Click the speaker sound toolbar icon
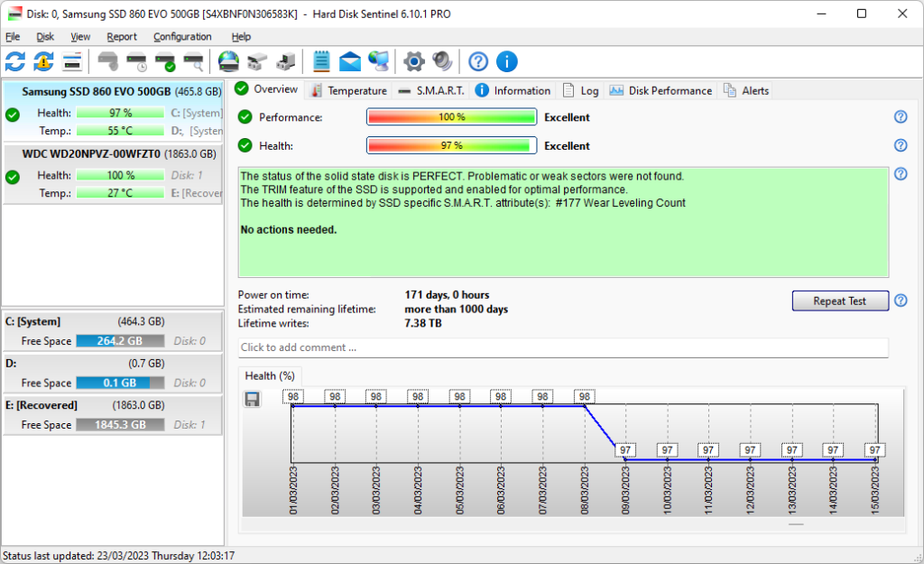Image resolution: width=924 pixels, height=564 pixels. coord(442,61)
